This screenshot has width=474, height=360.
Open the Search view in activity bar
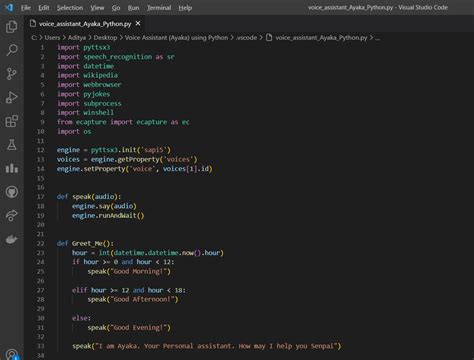12,50
